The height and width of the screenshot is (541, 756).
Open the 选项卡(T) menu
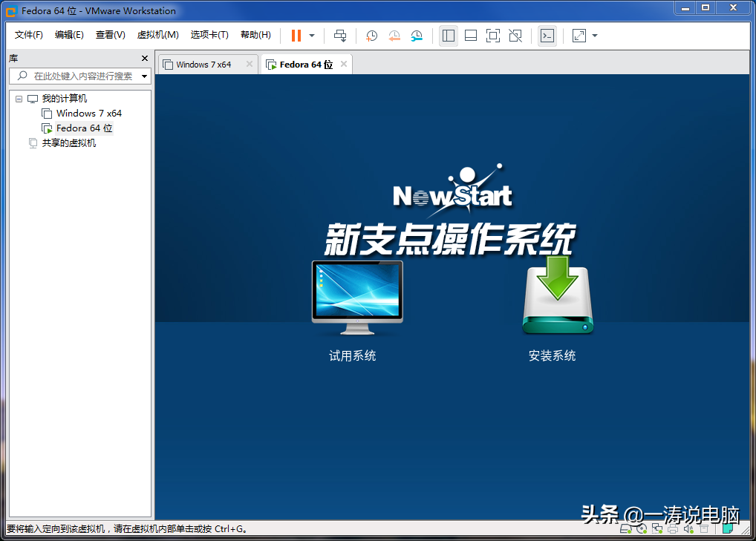click(209, 35)
